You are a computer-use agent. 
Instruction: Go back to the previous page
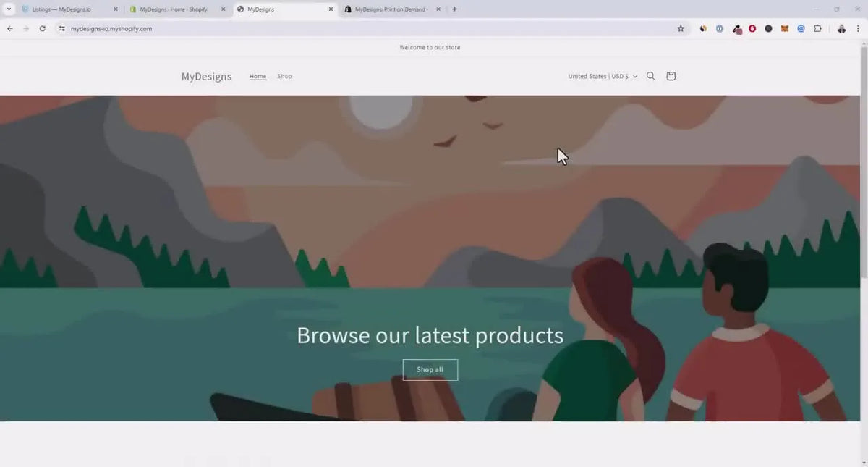click(9, 28)
